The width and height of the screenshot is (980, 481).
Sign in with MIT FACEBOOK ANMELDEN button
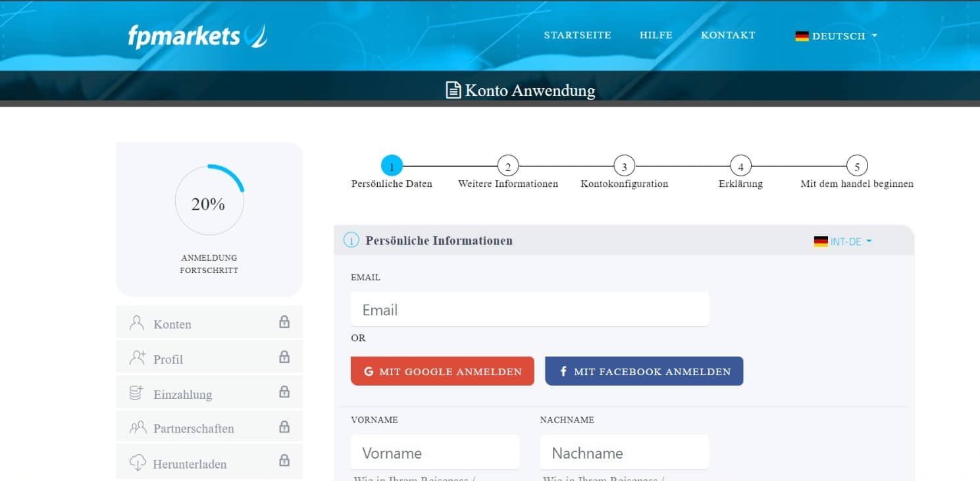tap(644, 371)
